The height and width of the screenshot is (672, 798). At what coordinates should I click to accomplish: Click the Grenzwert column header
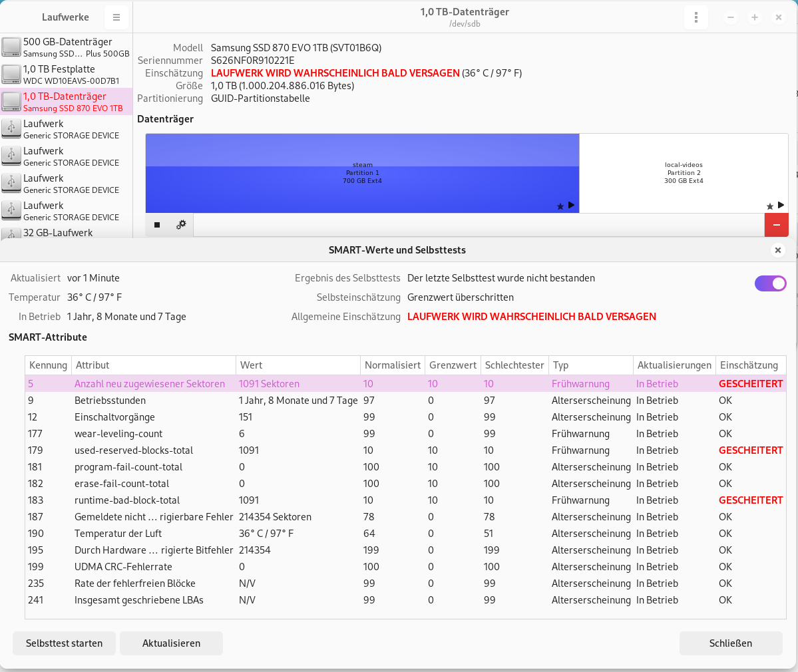pyautogui.click(x=453, y=365)
